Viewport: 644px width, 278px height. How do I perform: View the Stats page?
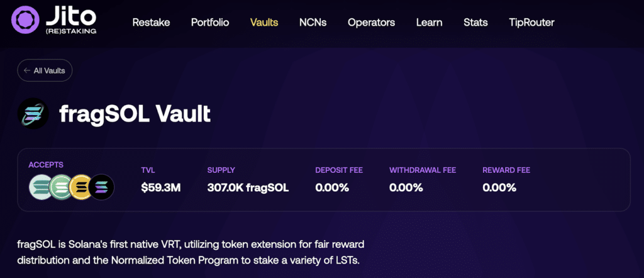[475, 23]
